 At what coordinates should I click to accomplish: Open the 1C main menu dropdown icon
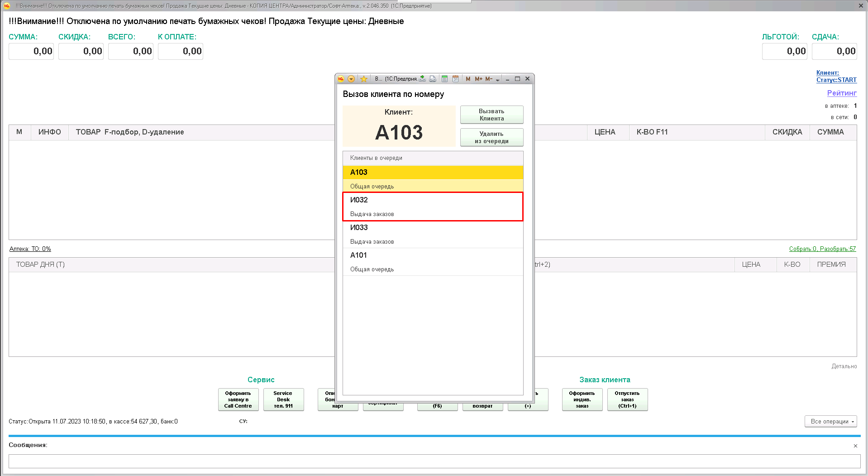click(x=351, y=79)
